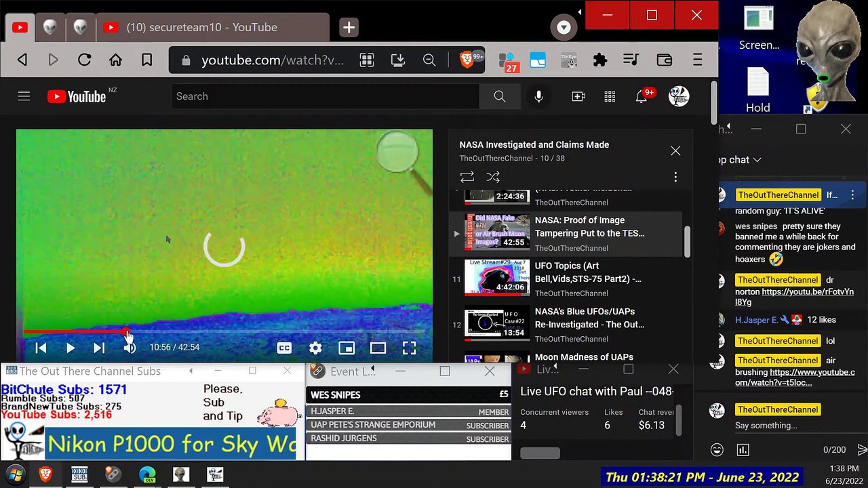Mute the video volume
Viewport: 868px width, 488px height.
click(130, 348)
